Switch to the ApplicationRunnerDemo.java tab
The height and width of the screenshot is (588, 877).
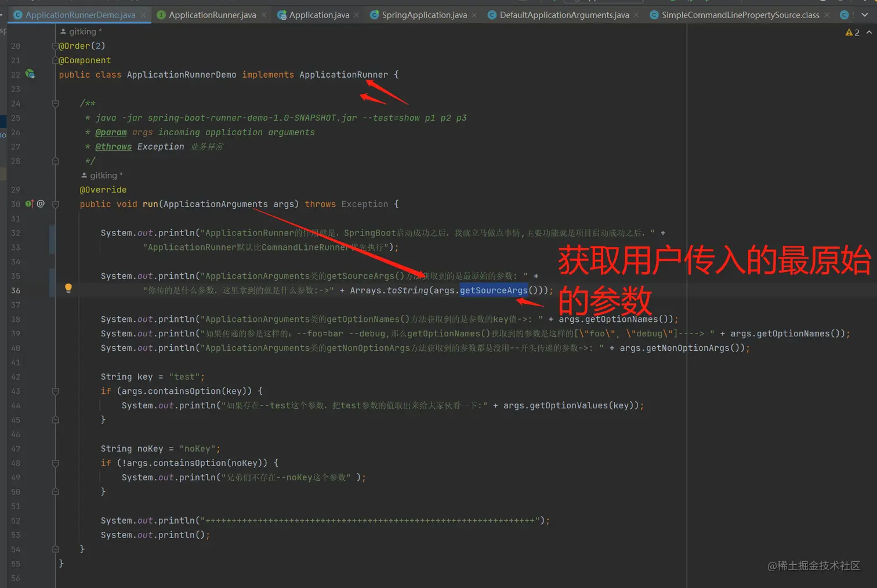coord(80,15)
